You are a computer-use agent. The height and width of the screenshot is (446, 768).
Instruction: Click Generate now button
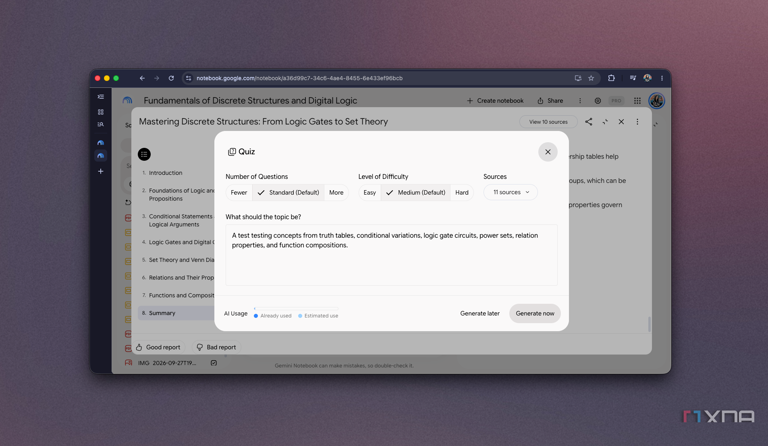pos(535,313)
